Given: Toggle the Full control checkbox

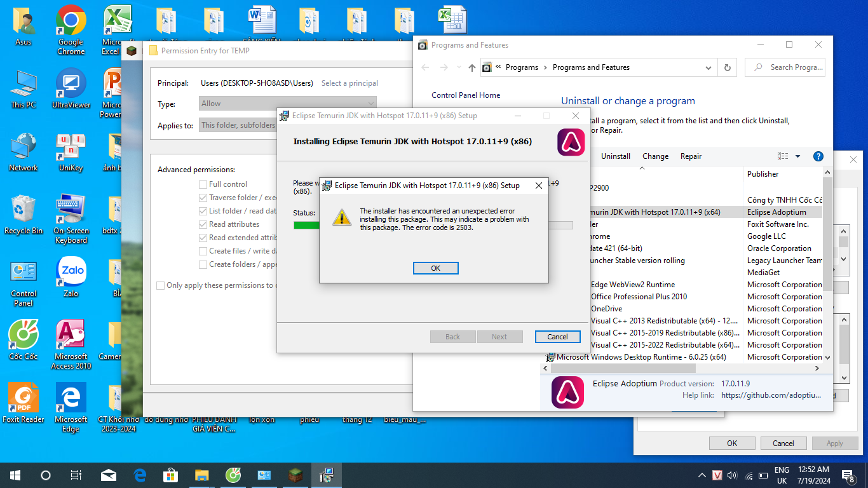Looking at the screenshot, I should pyautogui.click(x=203, y=184).
